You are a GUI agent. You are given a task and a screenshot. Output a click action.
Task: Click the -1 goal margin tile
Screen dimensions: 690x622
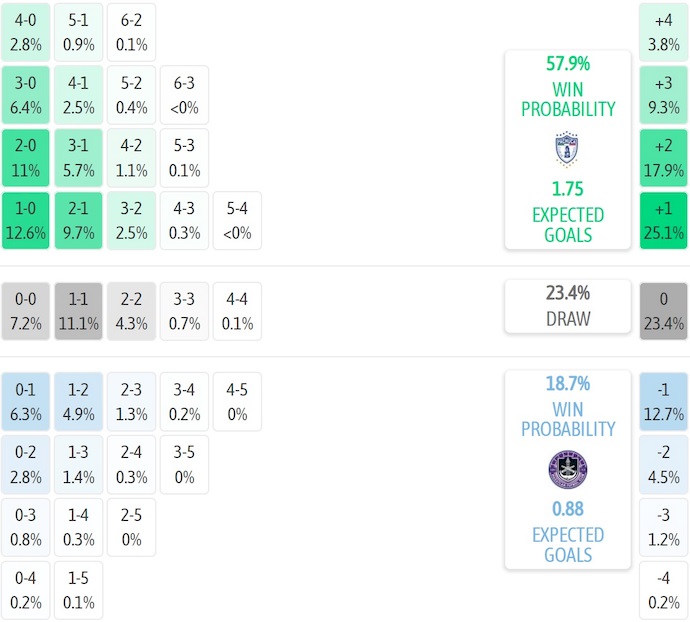pos(663,401)
